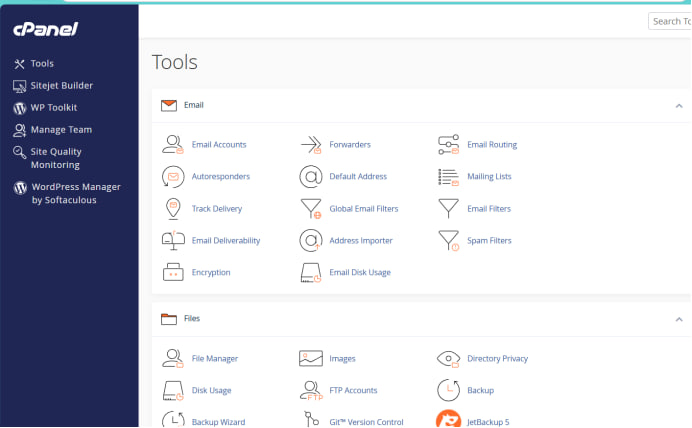Open the Disk Usage link
The width and height of the screenshot is (692, 428).
(211, 390)
